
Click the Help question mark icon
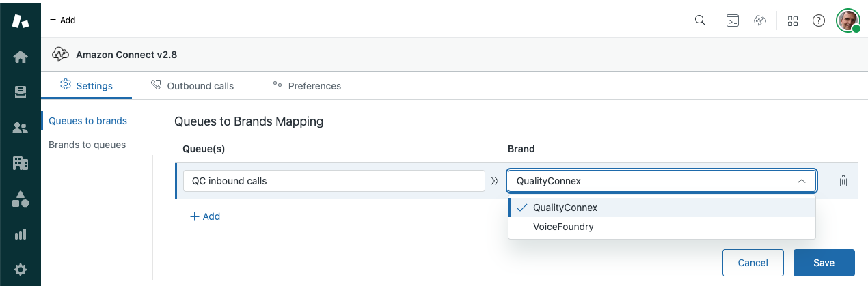[x=818, y=20]
